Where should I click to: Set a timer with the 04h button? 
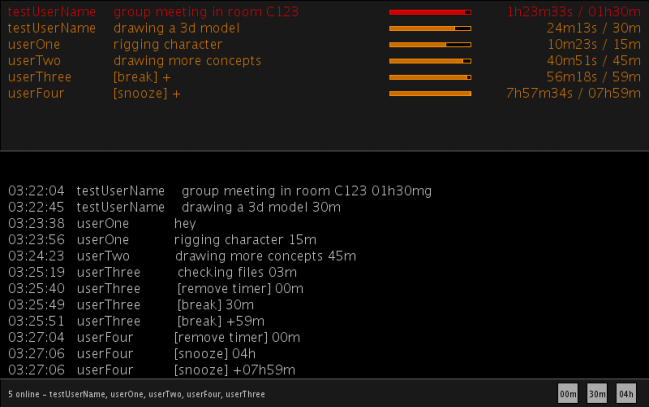(x=626, y=394)
